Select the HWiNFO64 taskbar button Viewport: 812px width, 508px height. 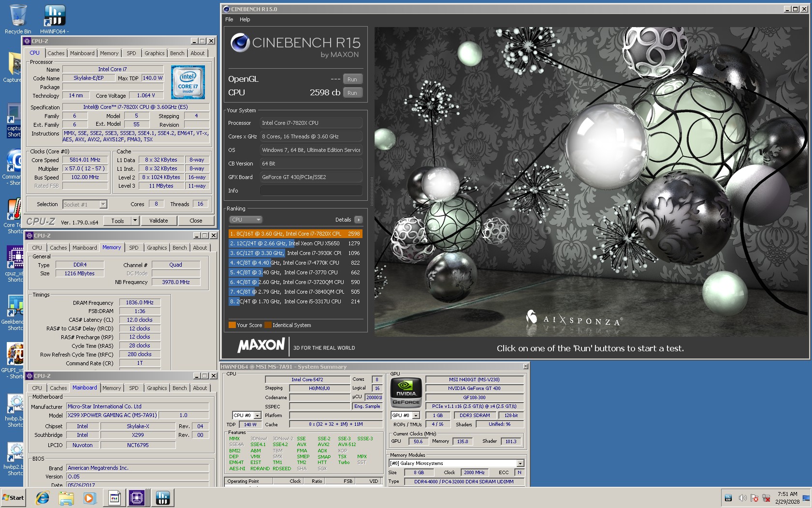point(162,497)
